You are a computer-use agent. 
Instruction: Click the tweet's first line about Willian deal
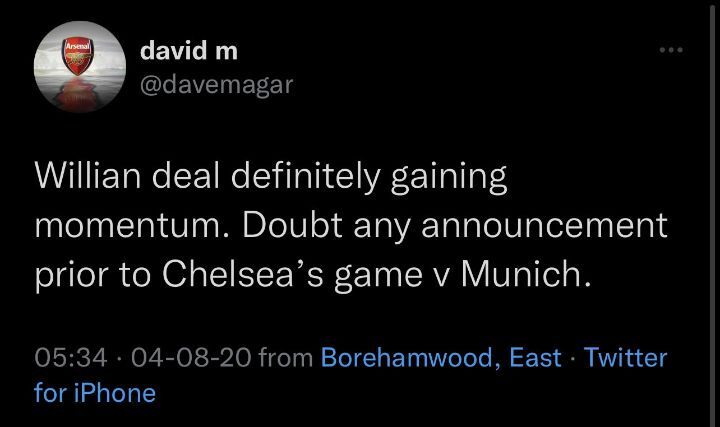pyautogui.click(x=271, y=177)
